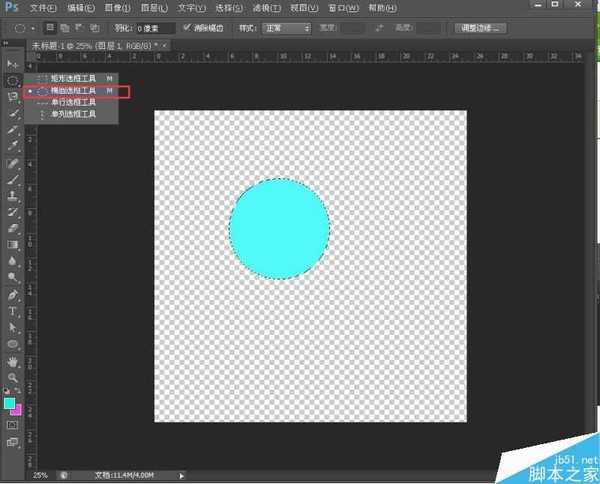This screenshot has width=600, height=484.
Task: Click the cyan foreground color swatch
Action: tap(10, 402)
